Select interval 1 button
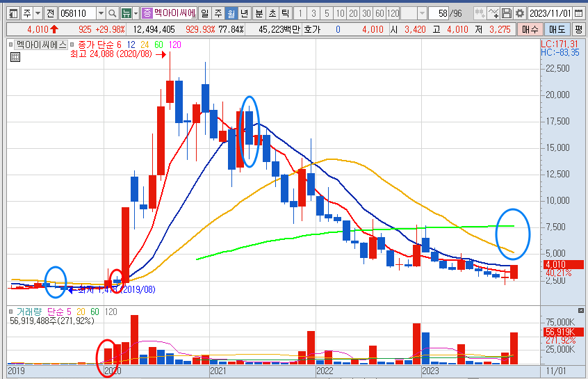 pos(300,14)
